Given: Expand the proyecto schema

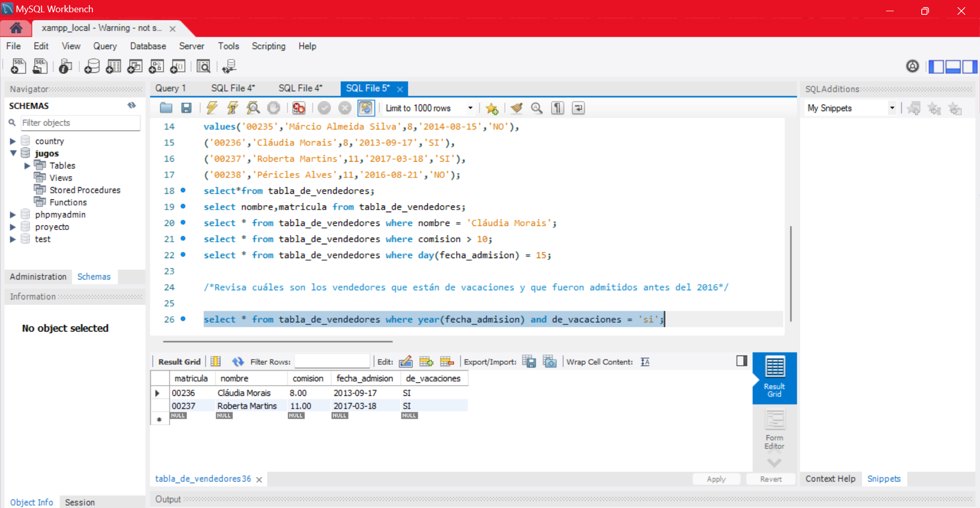Looking at the screenshot, I should 13,226.
